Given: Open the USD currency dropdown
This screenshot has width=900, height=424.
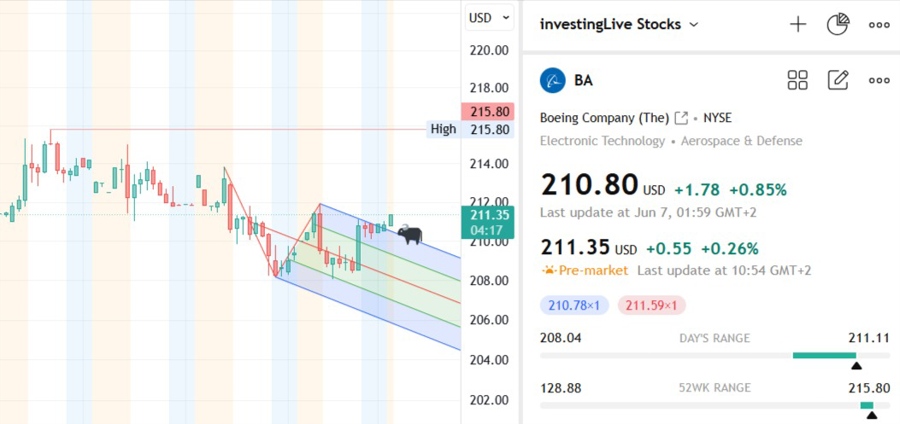Looking at the screenshot, I should click(x=488, y=18).
